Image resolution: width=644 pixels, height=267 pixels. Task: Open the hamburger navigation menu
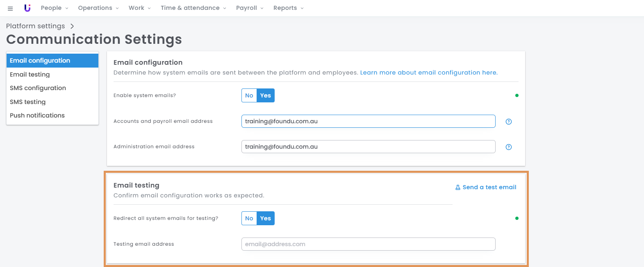click(10, 8)
